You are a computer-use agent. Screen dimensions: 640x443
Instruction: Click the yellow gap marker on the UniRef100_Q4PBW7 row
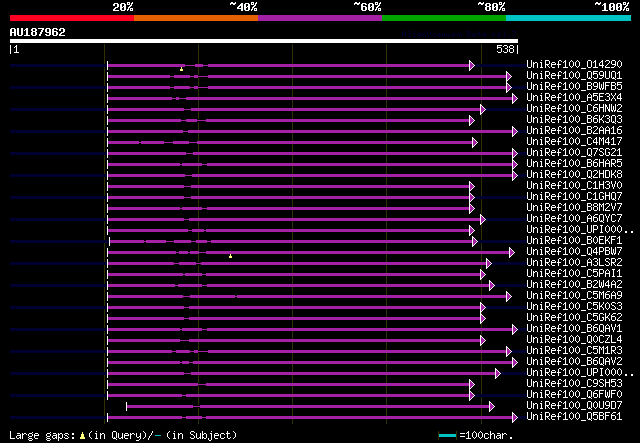(x=231, y=256)
